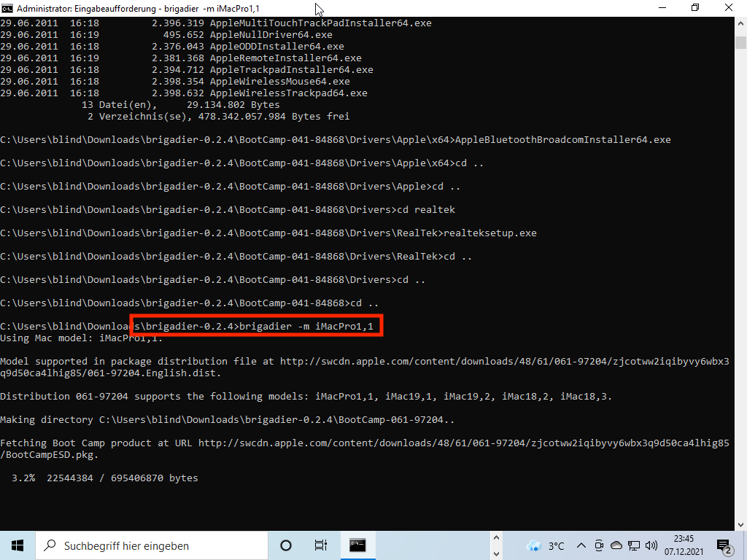Select the Command Prompt taskbar icon

[x=357, y=545]
